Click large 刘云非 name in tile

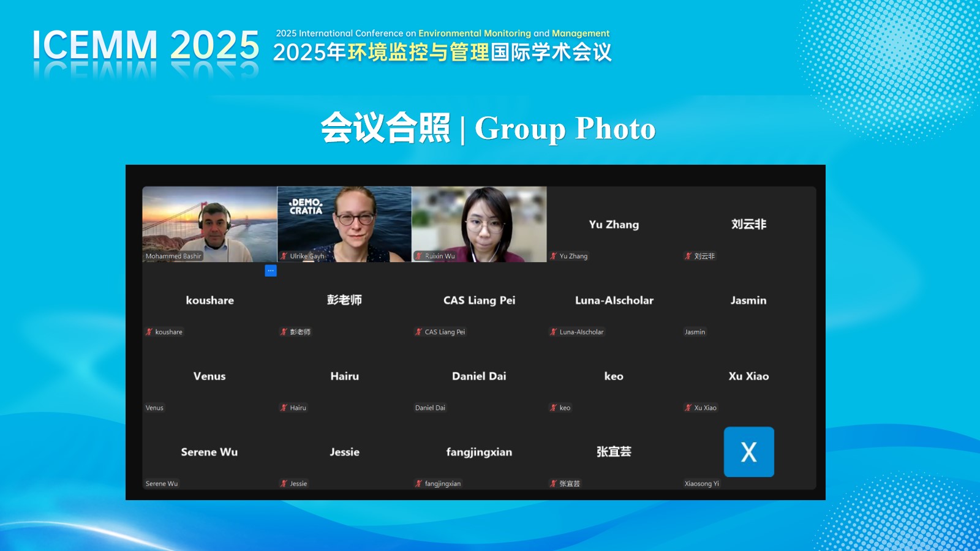click(x=748, y=224)
